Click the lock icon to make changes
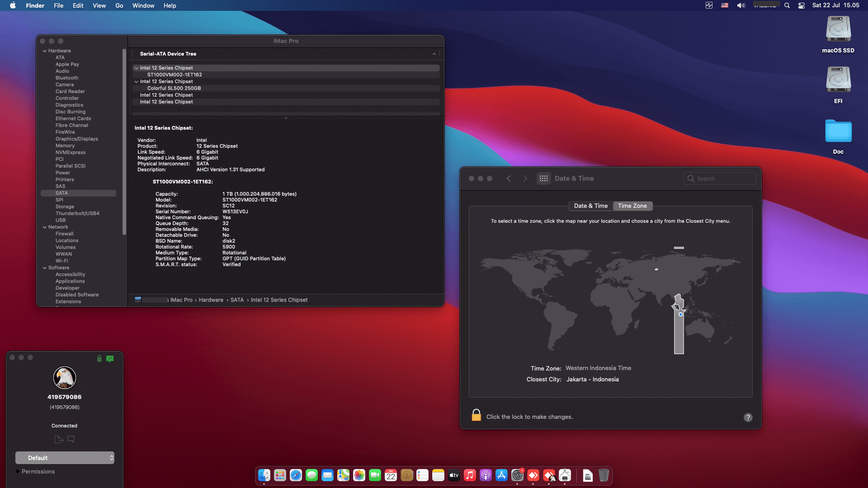Image resolution: width=868 pixels, height=488 pixels. (x=476, y=415)
